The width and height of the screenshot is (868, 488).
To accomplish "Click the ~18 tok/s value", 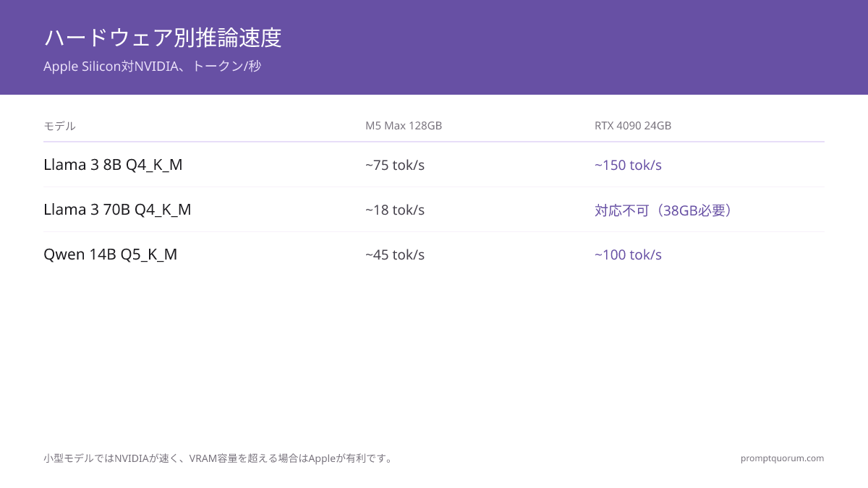I will [x=395, y=210].
